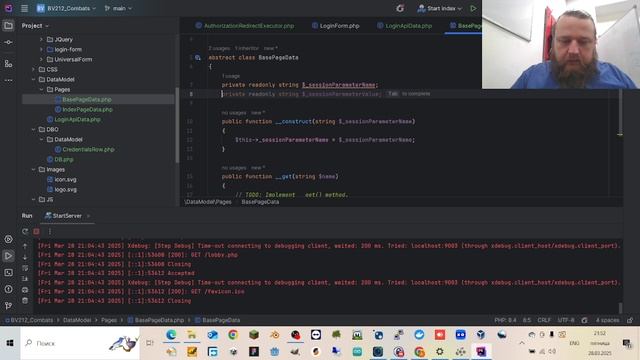This screenshot has width=640, height=360.
Task: Switch to LoginForm.php editor tab
Action: tap(336, 26)
